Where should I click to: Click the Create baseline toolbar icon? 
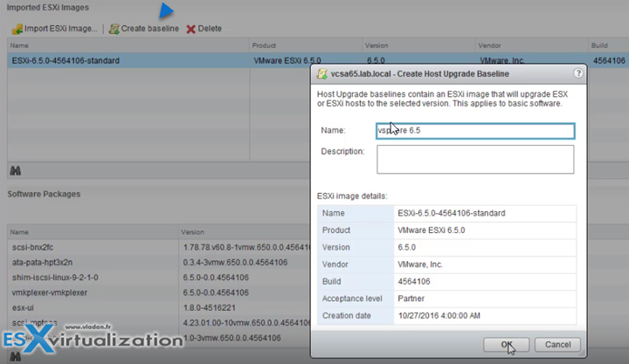114,29
